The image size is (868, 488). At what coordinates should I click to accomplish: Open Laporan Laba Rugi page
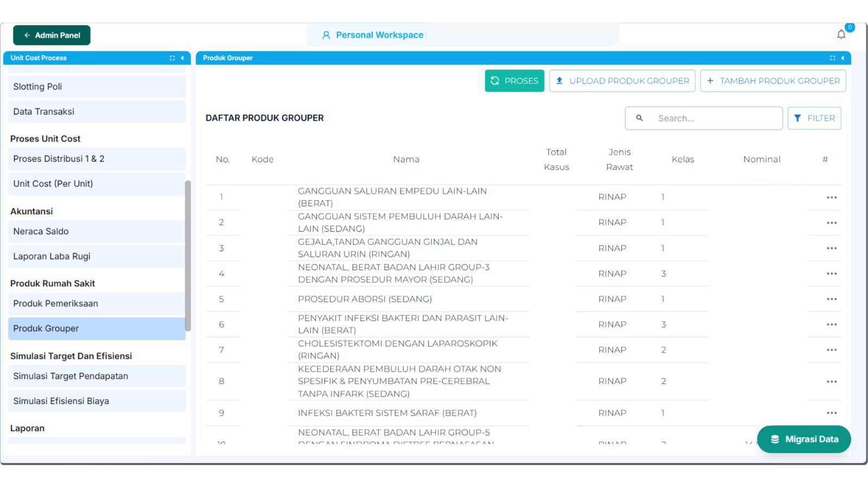(x=97, y=256)
